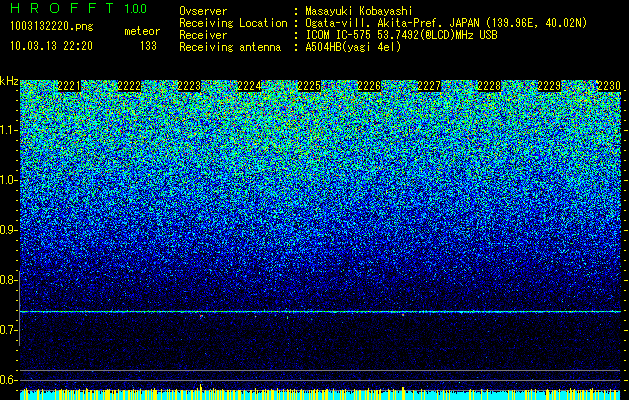Click the 0.7 kHz axis label
Image resolution: width=629 pixels, height=400 pixels.
tap(8, 330)
